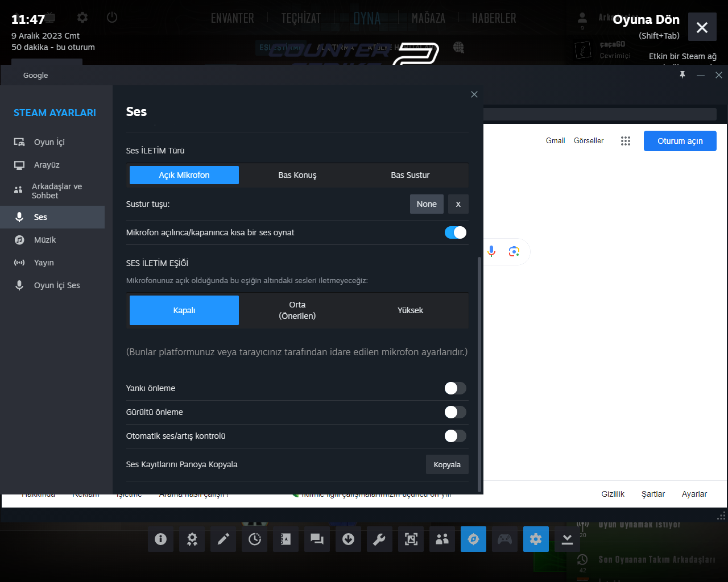Image resolution: width=728 pixels, height=582 pixels.
Task: Click Google voice search microphone icon
Action: point(491,251)
